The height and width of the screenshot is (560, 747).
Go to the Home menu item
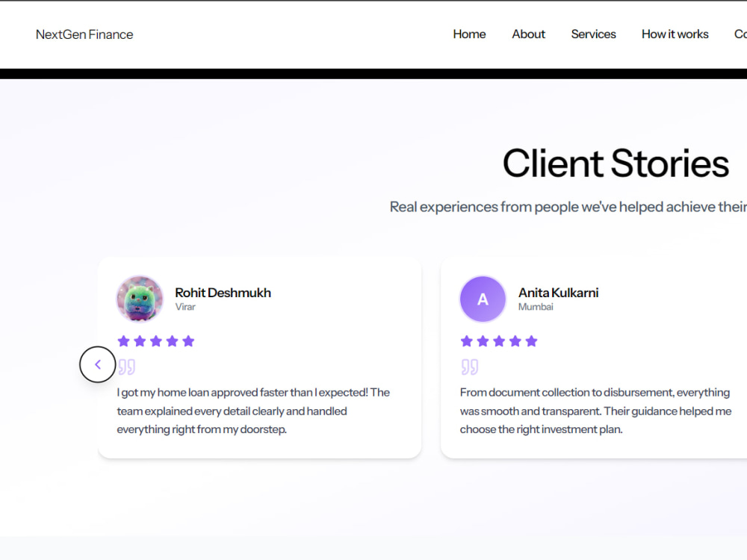pyautogui.click(x=469, y=34)
